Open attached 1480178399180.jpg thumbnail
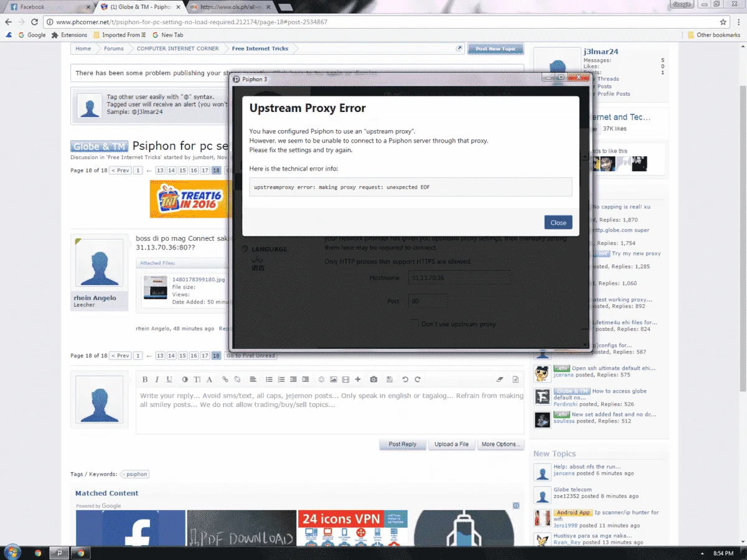 pos(155,287)
